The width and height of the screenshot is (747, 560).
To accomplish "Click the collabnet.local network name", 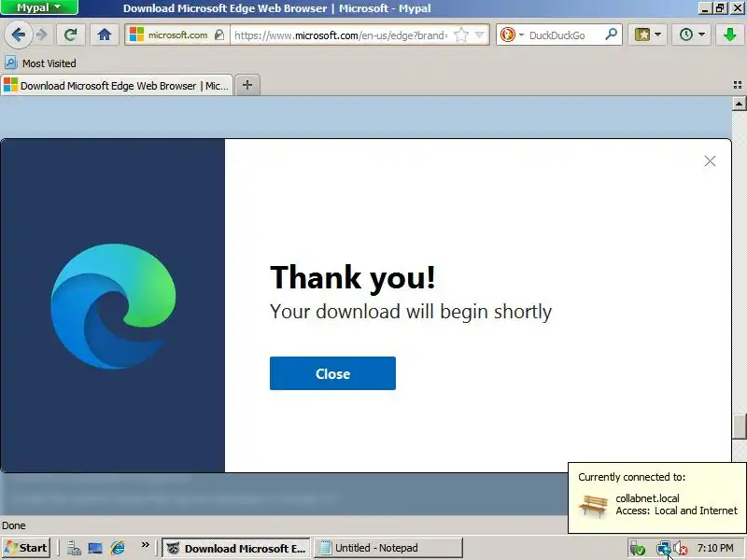I will pyautogui.click(x=647, y=498).
